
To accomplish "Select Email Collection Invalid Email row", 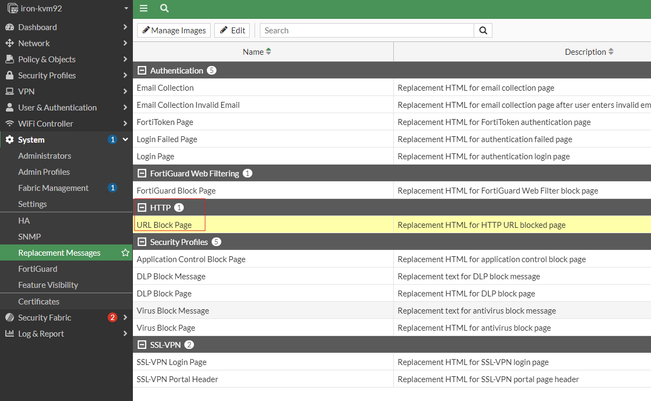I will [392, 105].
